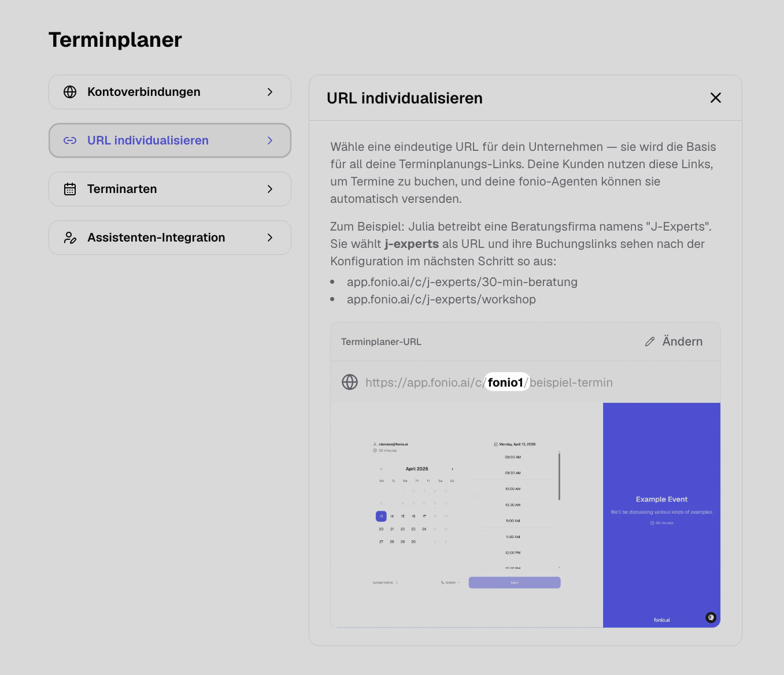Click the globe icon before the https URL
This screenshot has width=784, height=675.
click(x=350, y=382)
